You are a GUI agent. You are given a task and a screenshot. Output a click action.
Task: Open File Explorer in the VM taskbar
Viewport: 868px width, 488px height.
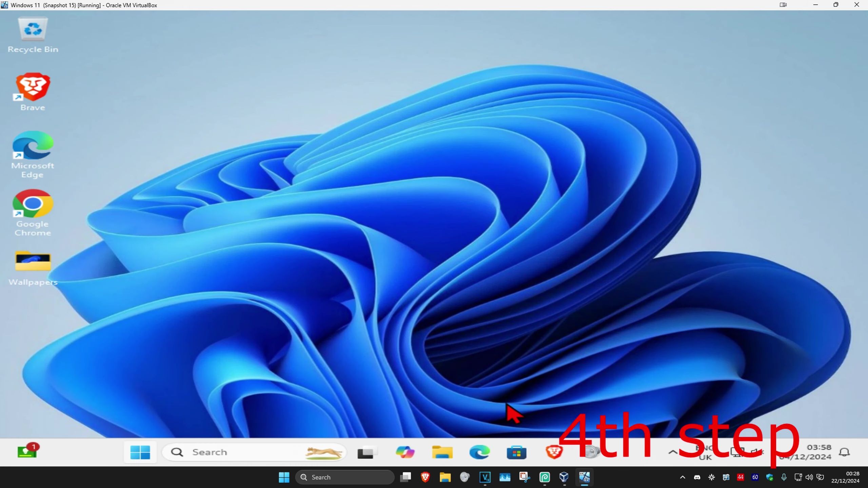click(442, 452)
